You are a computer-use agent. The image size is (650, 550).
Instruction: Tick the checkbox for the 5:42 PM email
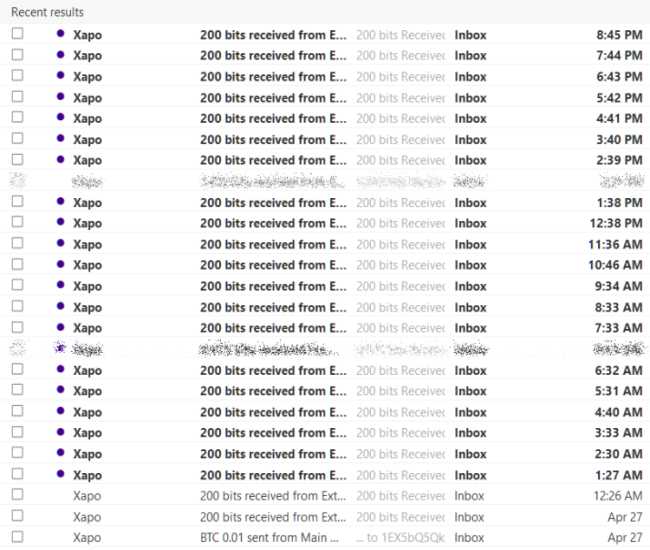[17, 97]
